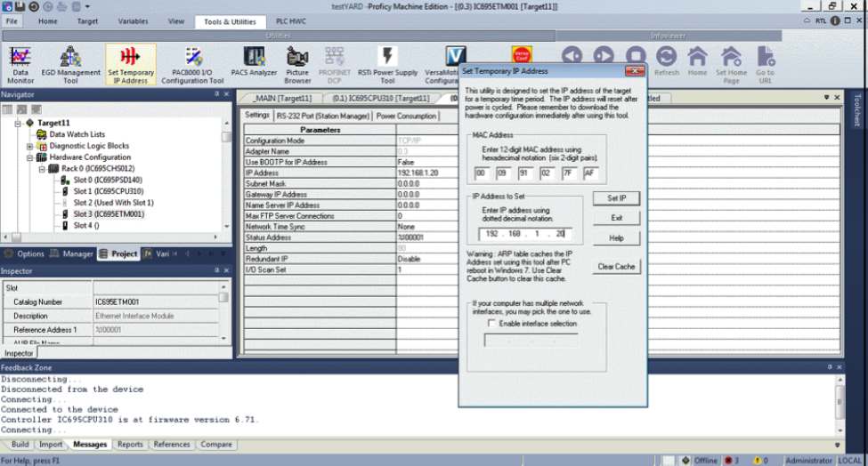Click the Go to URL icon

pos(765,65)
